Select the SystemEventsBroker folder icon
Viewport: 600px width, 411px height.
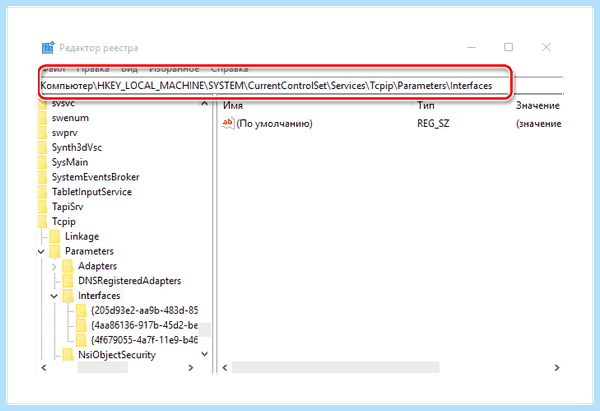click(x=43, y=177)
